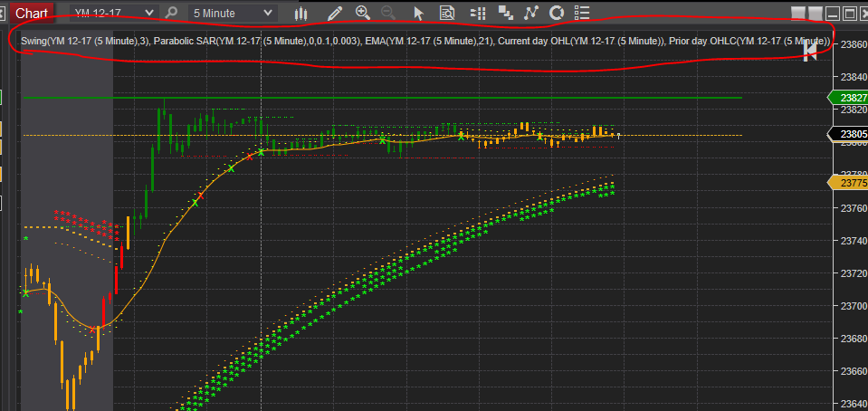
Task: Select the arrow cursor pointer tool
Action: [x=418, y=14]
